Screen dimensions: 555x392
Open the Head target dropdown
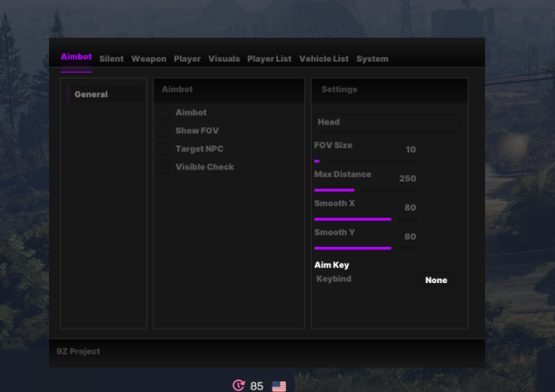click(x=386, y=122)
